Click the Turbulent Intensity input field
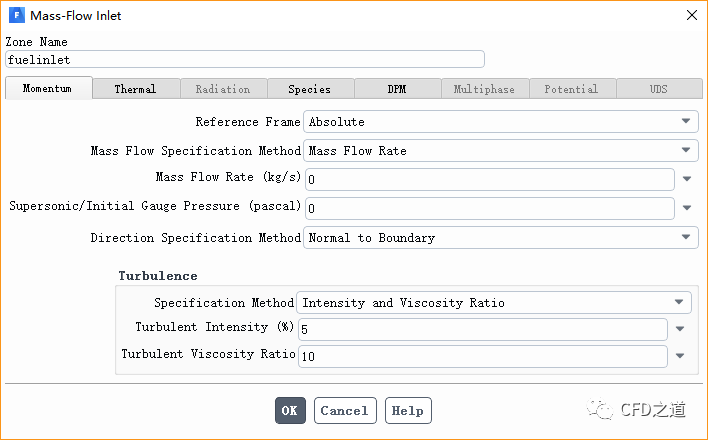The image size is (708, 440). point(482,329)
